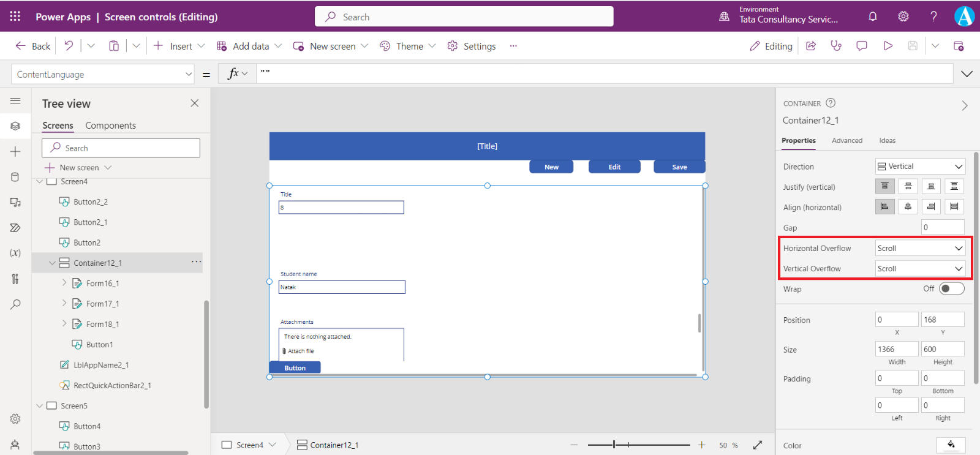Screen dimensions: 980x455
Task: Open the App checker stethoscope icon
Action: coord(836,46)
